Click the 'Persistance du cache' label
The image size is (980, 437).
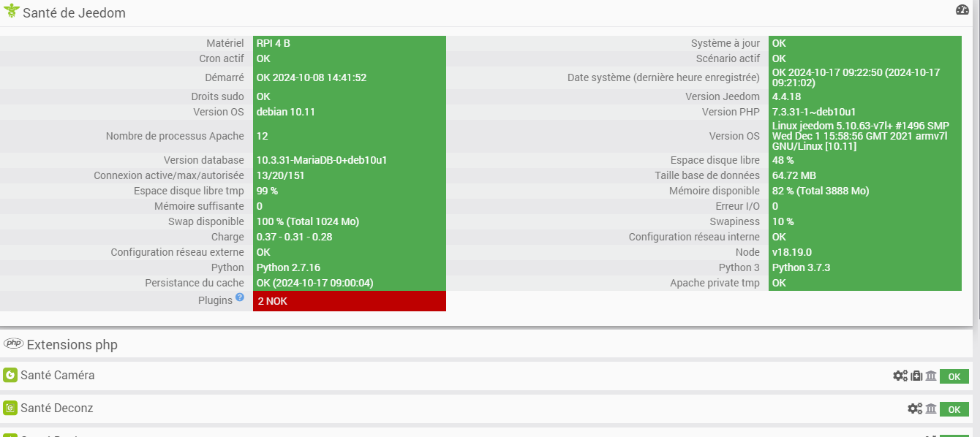(195, 283)
